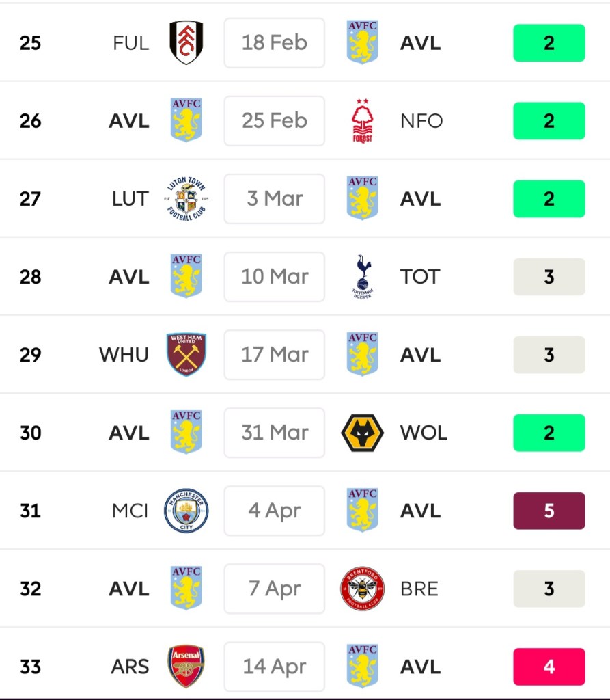610x700 pixels.
Task: Click the Arsenal club crest
Action: point(186,667)
